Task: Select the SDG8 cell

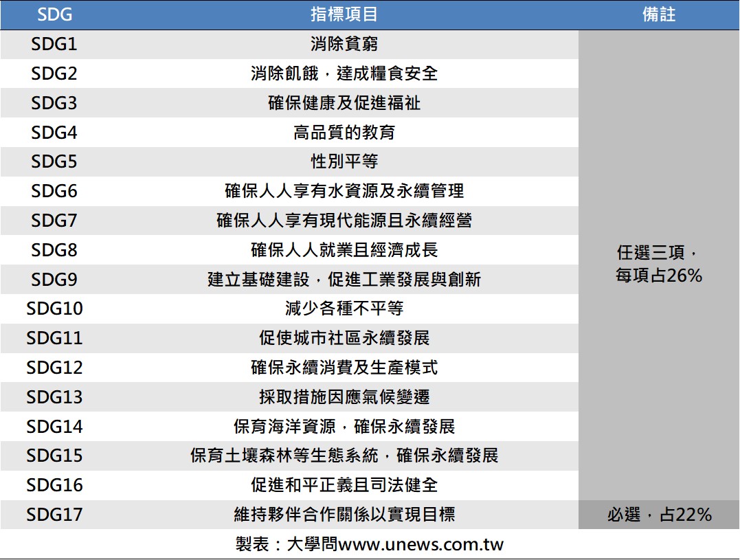Action: click(54, 250)
